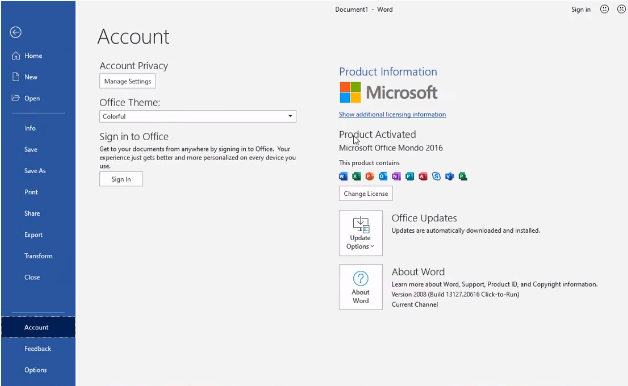628x386 pixels.
Task: Choose Close in the sidebar
Action: pos(32,277)
